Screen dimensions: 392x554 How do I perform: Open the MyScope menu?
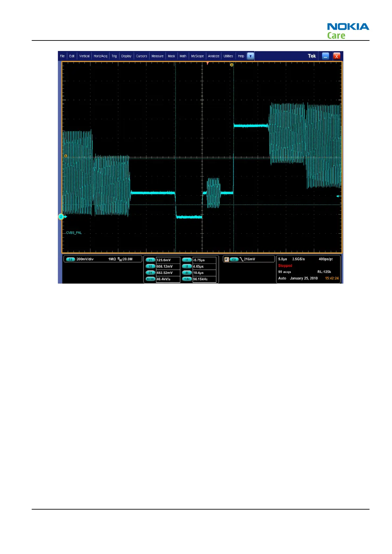(197, 56)
